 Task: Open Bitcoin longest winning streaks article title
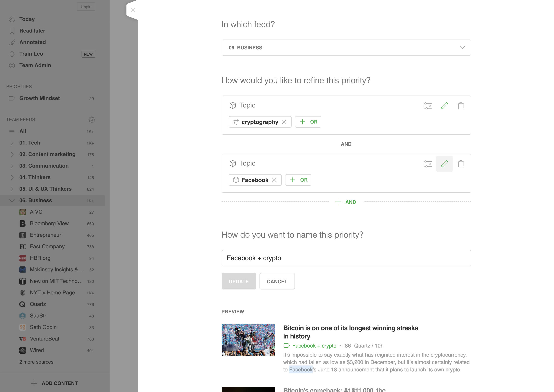pos(350,332)
